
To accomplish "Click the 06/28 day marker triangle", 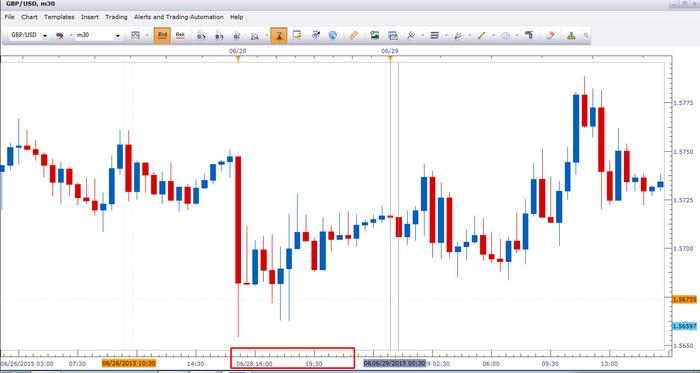I will coord(238,58).
